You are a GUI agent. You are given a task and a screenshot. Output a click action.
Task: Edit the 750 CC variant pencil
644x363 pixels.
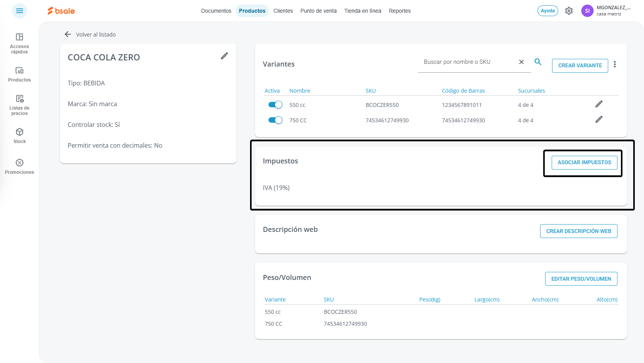click(599, 119)
